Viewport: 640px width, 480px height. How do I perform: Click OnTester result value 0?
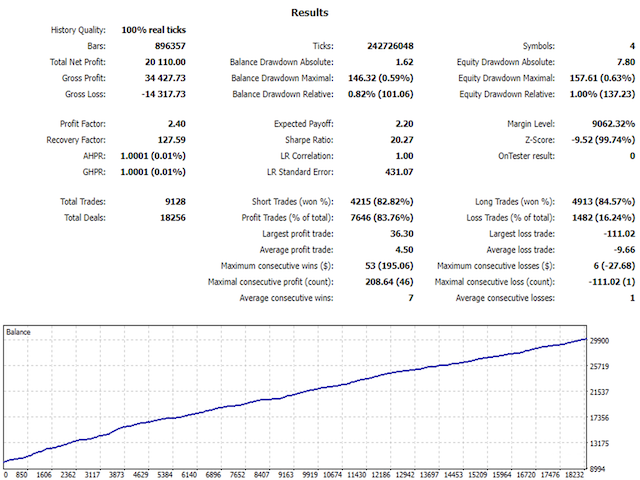click(x=632, y=156)
